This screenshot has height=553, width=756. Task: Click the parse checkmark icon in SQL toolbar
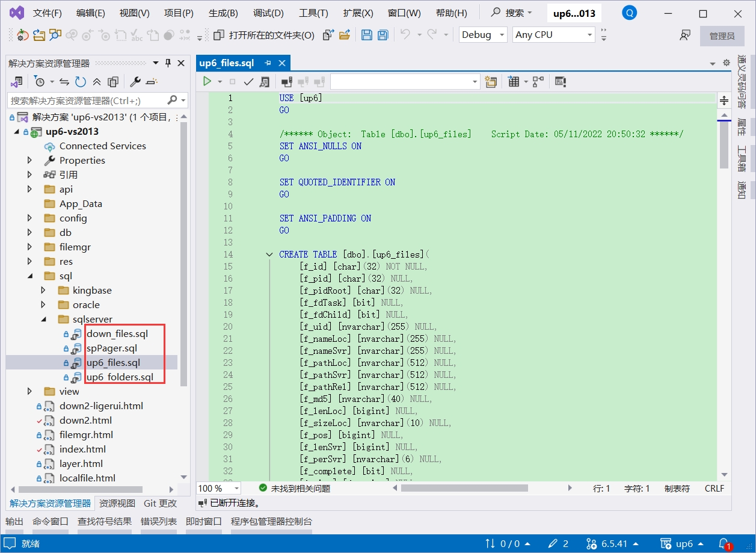click(248, 81)
